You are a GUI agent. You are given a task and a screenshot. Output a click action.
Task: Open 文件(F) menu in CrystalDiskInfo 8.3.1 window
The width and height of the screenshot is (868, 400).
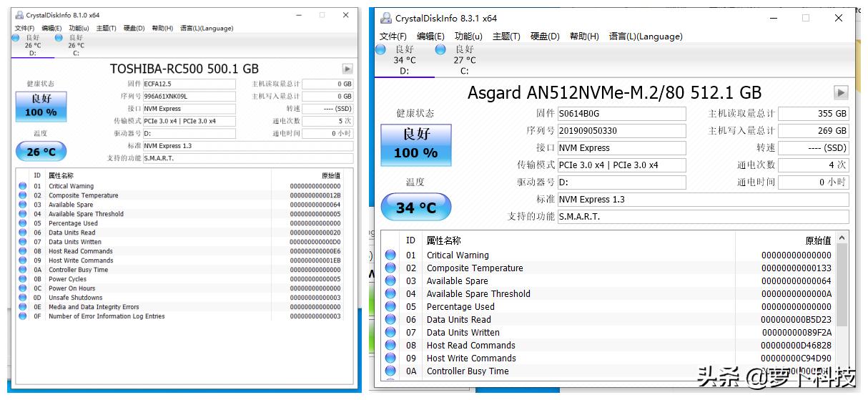pos(393,36)
